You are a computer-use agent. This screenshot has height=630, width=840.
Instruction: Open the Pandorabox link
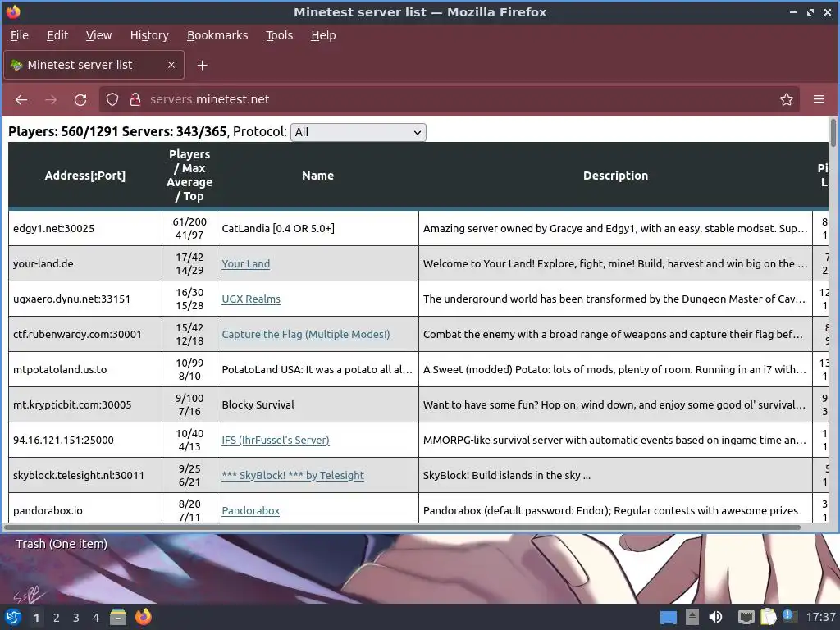click(x=251, y=510)
